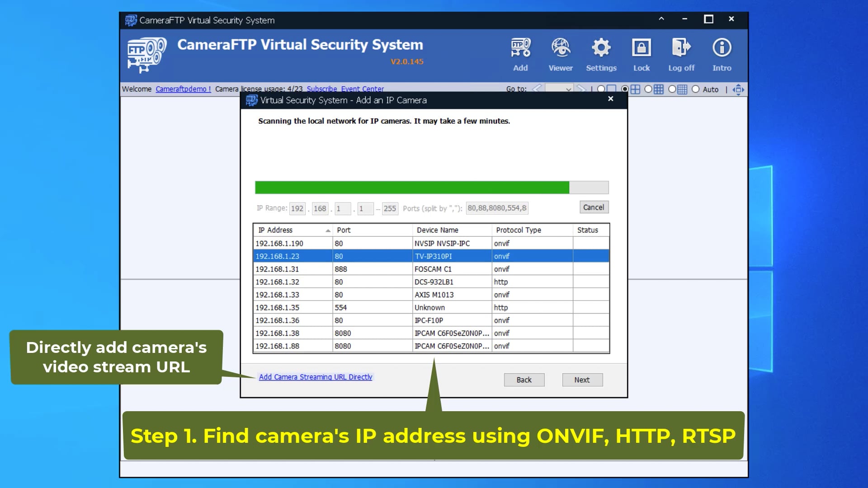Sort by the IP Address column header

[293, 230]
